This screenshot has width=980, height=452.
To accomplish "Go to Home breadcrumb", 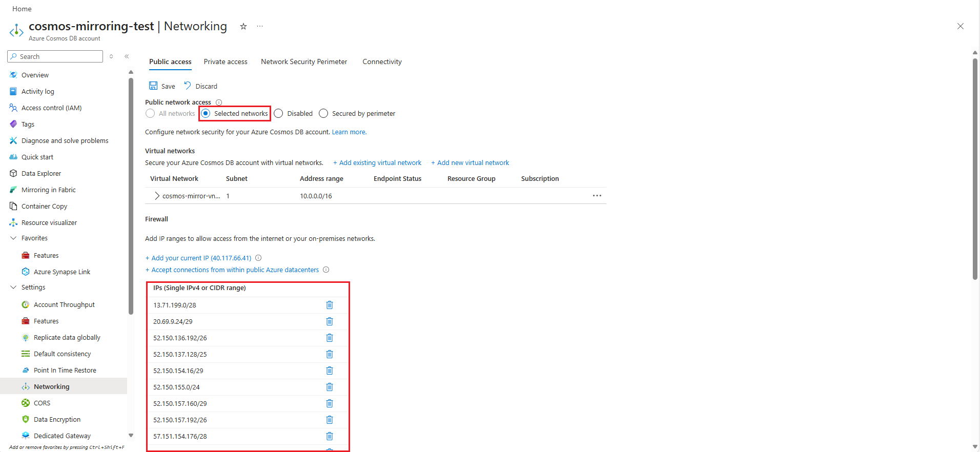I will click(22, 9).
